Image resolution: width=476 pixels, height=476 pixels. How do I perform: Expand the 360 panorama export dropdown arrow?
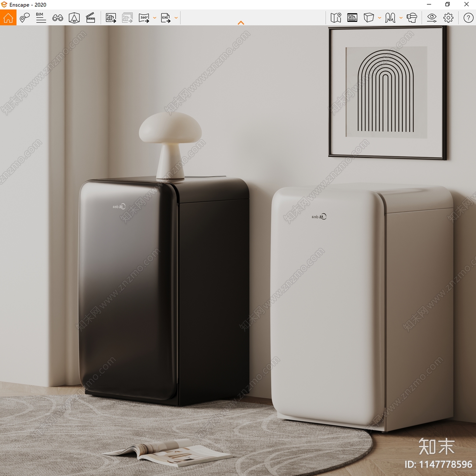154,18
